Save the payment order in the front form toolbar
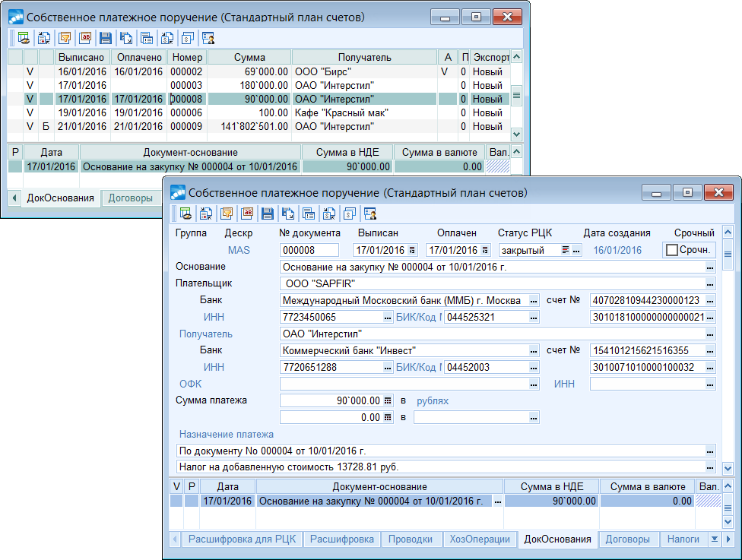Image resolution: width=742 pixels, height=560 pixels. point(268,214)
